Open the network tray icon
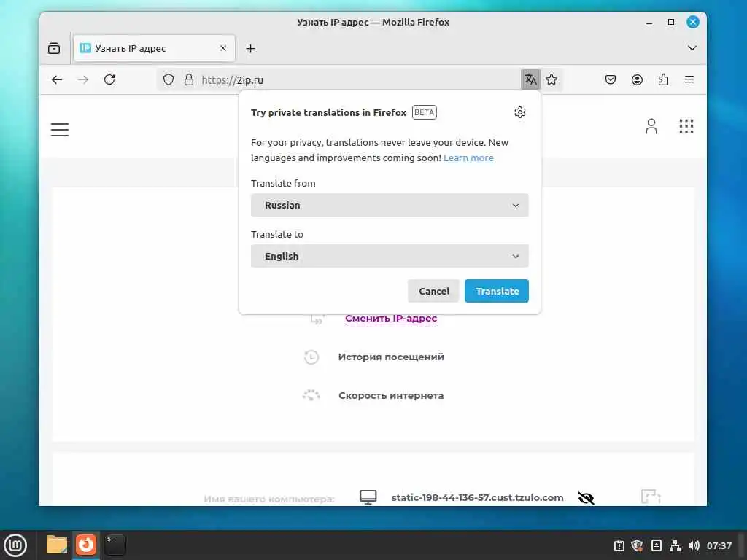747x560 pixels. click(675, 545)
